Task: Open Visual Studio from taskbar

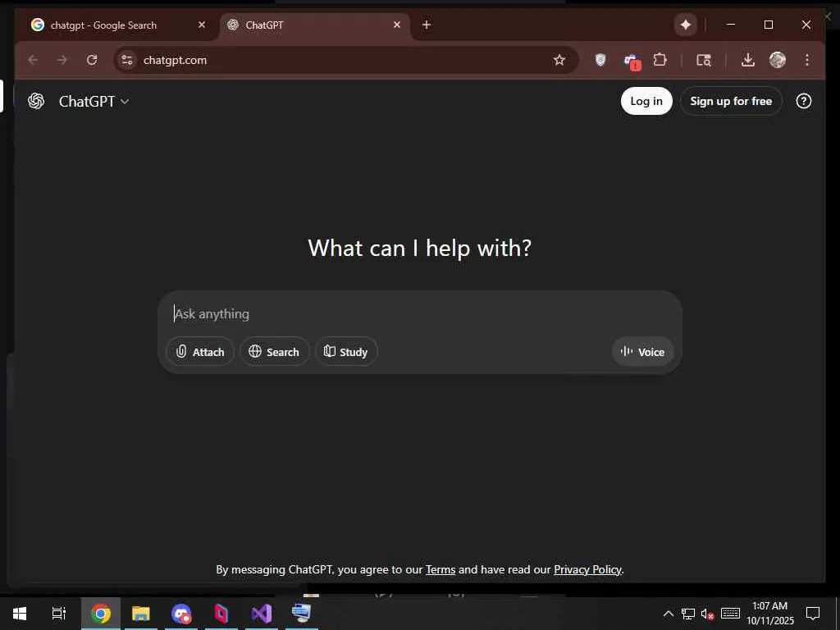Action: pyautogui.click(x=262, y=614)
